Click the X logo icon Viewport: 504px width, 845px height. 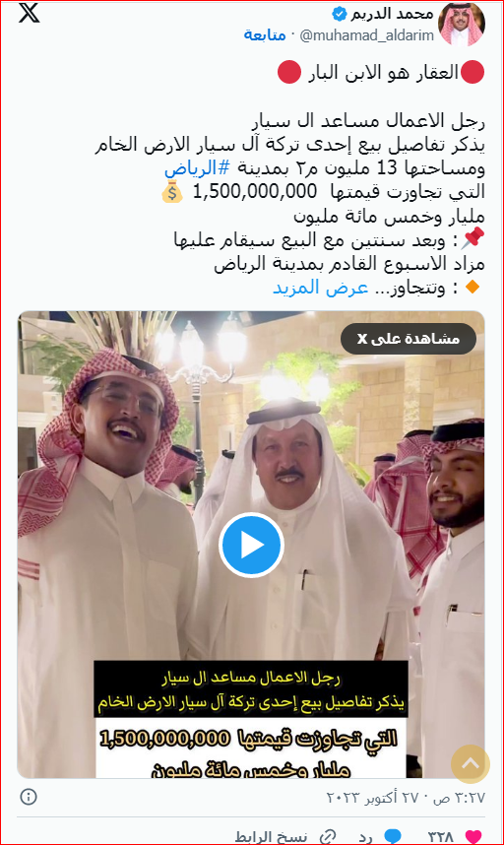30,13
